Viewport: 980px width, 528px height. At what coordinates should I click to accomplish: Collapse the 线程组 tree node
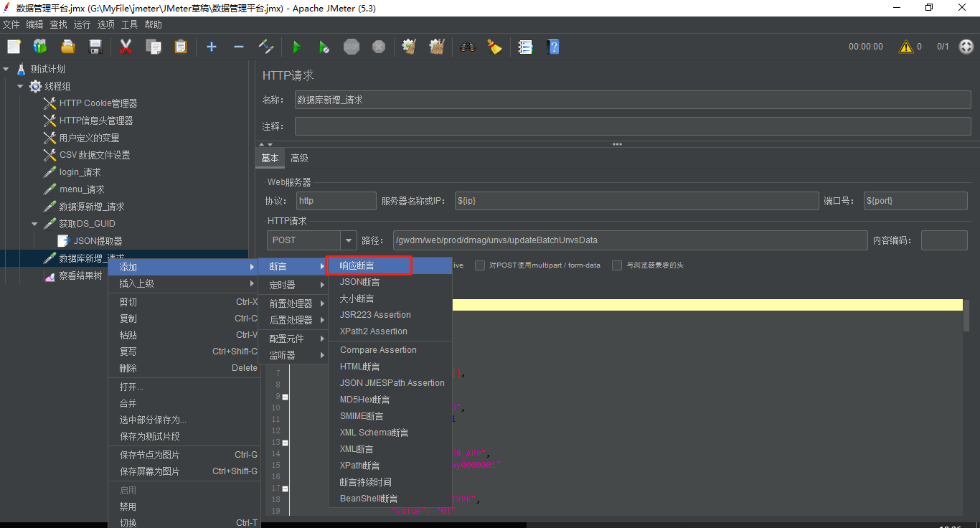(20, 86)
